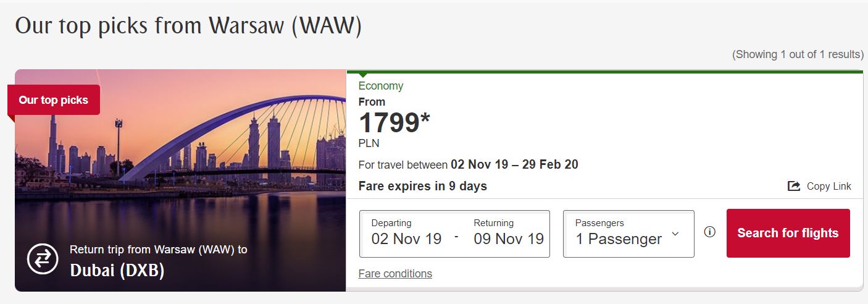The width and height of the screenshot is (868, 304).
Task: Click the 1799* fare price
Action: pyautogui.click(x=394, y=122)
